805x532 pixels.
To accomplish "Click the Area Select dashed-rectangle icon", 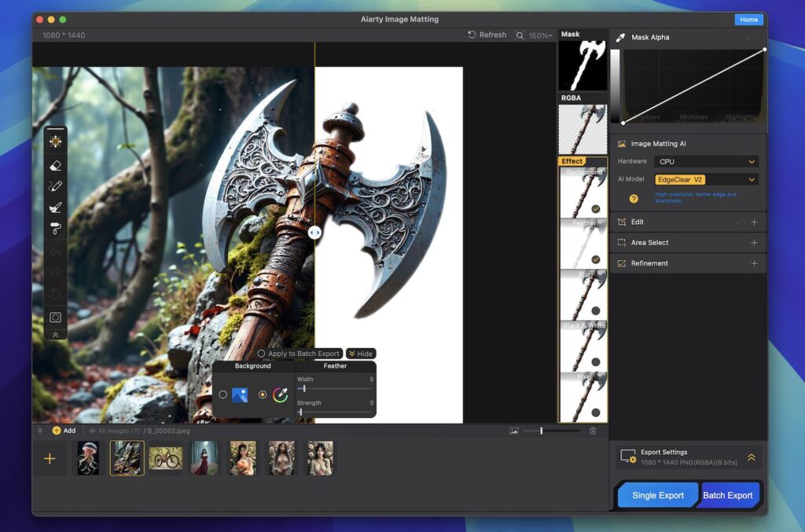I will pyautogui.click(x=621, y=243).
